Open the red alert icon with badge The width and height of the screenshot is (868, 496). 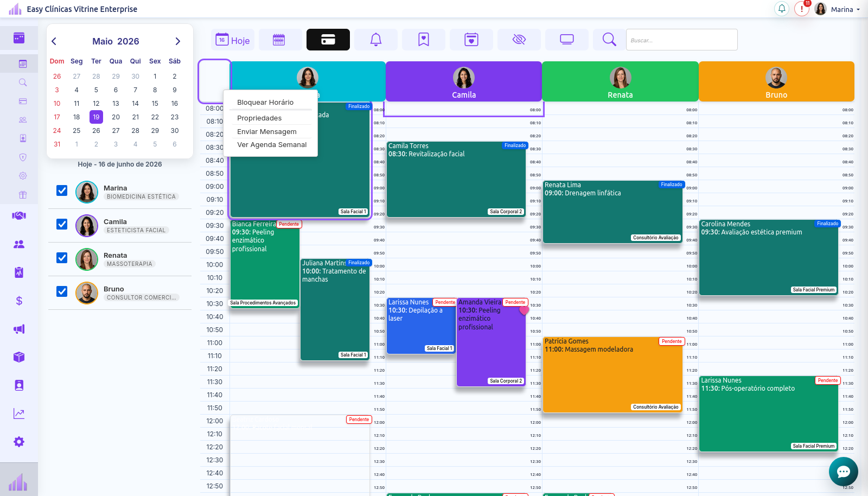coord(802,9)
